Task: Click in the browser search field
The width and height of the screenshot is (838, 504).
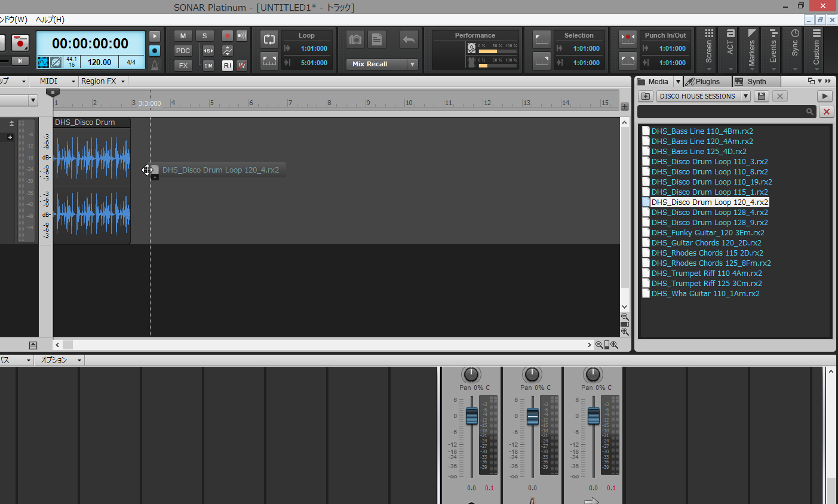Action: (726, 112)
